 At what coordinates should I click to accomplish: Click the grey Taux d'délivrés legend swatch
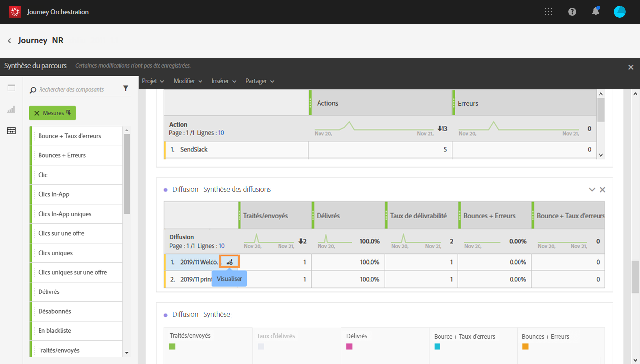261,347
